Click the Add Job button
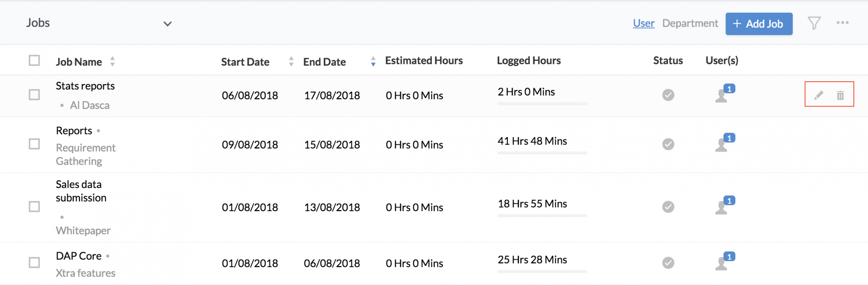The height and width of the screenshot is (285, 868). point(759,24)
